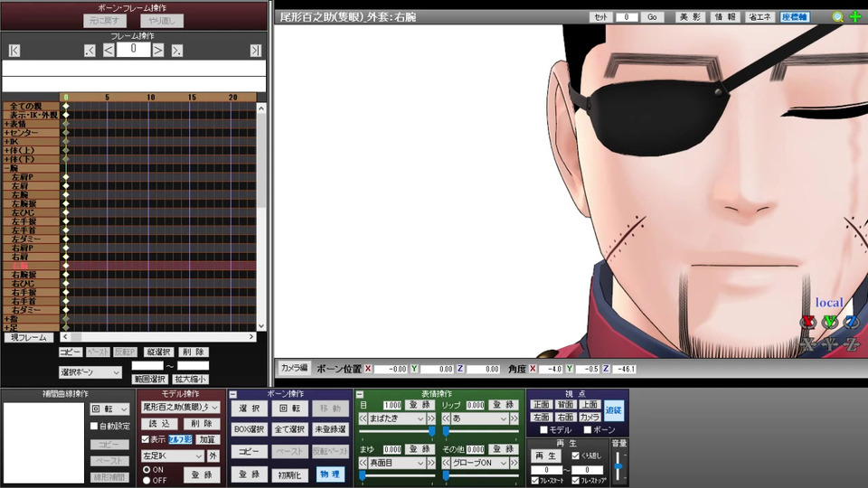Collapse the 表情操作 panel with minus icon
This screenshot has height=488, width=868.
pos(360,395)
